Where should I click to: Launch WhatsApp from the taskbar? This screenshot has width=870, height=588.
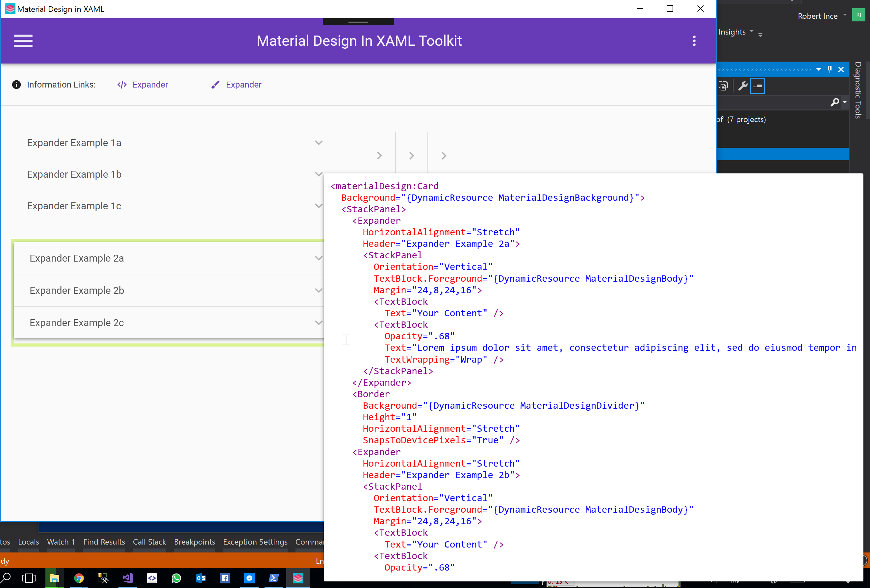(x=176, y=578)
